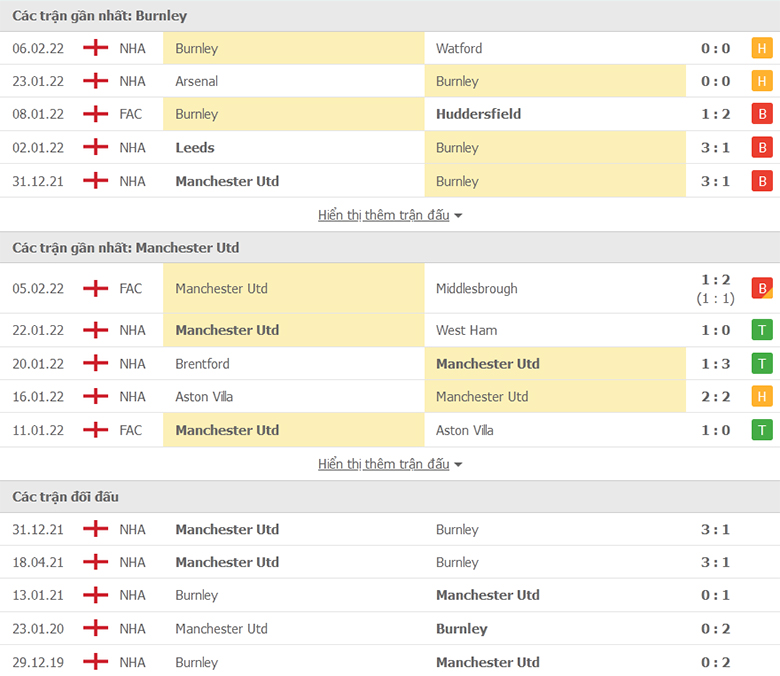The width and height of the screenshot is (780, 676).
Task: Click the dropdown arrow beside Manchester Utd's show-more link
Action: (x=458, y=465)
